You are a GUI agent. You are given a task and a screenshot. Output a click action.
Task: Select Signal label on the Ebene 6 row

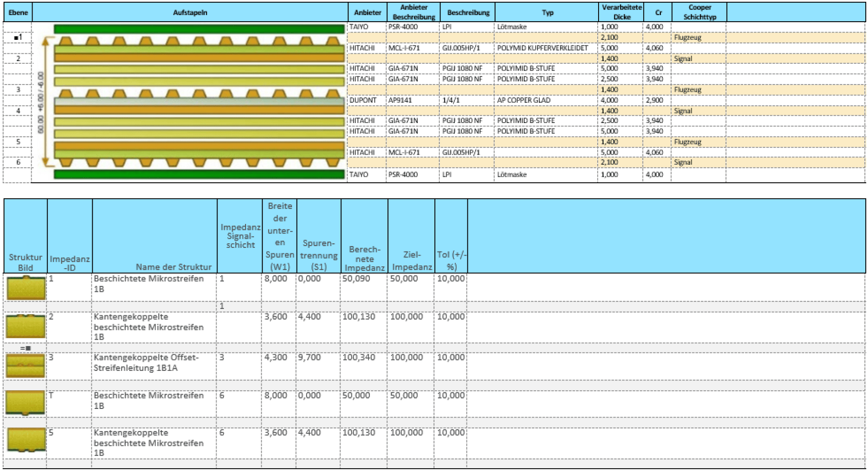(683, 162)
